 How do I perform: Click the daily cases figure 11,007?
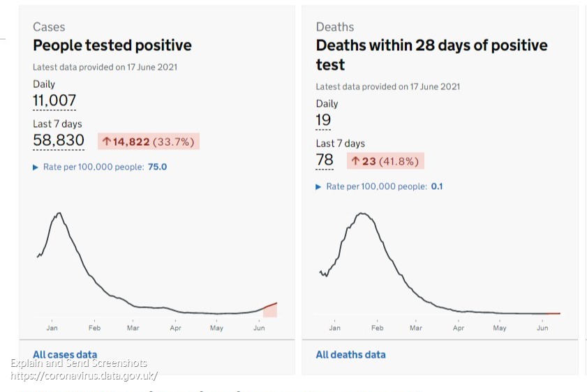pos(54,100)
